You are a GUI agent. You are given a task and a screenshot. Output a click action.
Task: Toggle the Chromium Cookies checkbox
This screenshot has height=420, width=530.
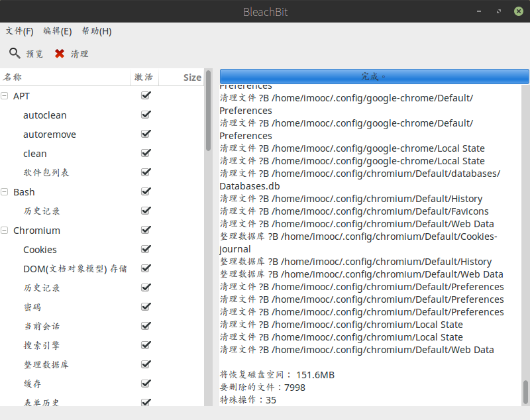pyautogui.click(x=146, y=249)
